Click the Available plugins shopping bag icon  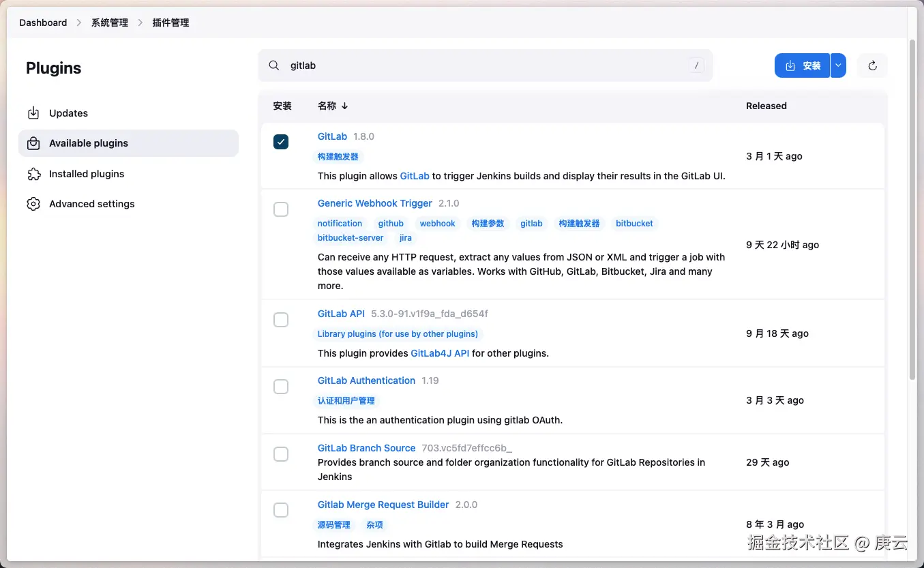(x=33, y=143)
